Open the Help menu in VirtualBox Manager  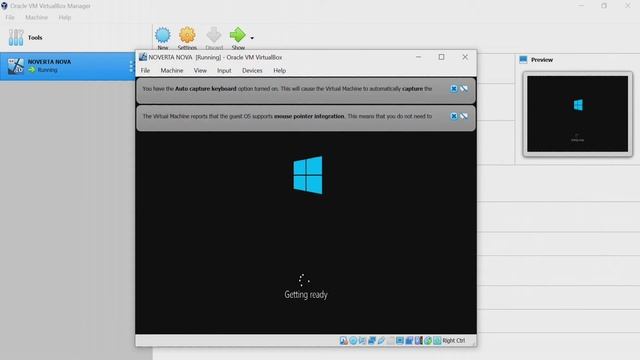coord(64,17)
